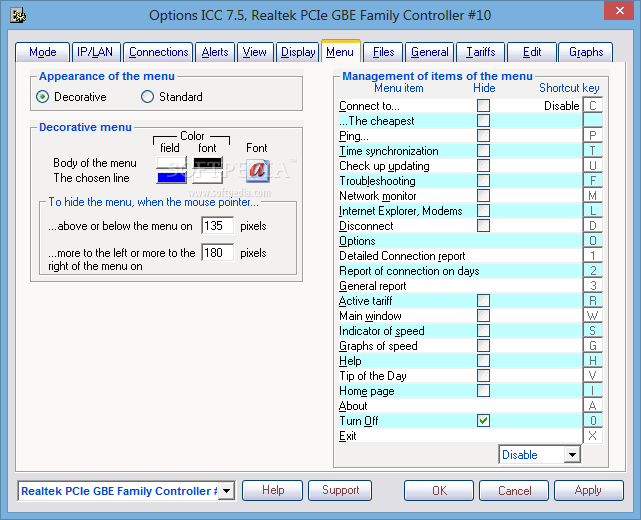This screenshot has height=520, width=641.
Task: Switch to the Files tab
Action: [x=383, y=52]
